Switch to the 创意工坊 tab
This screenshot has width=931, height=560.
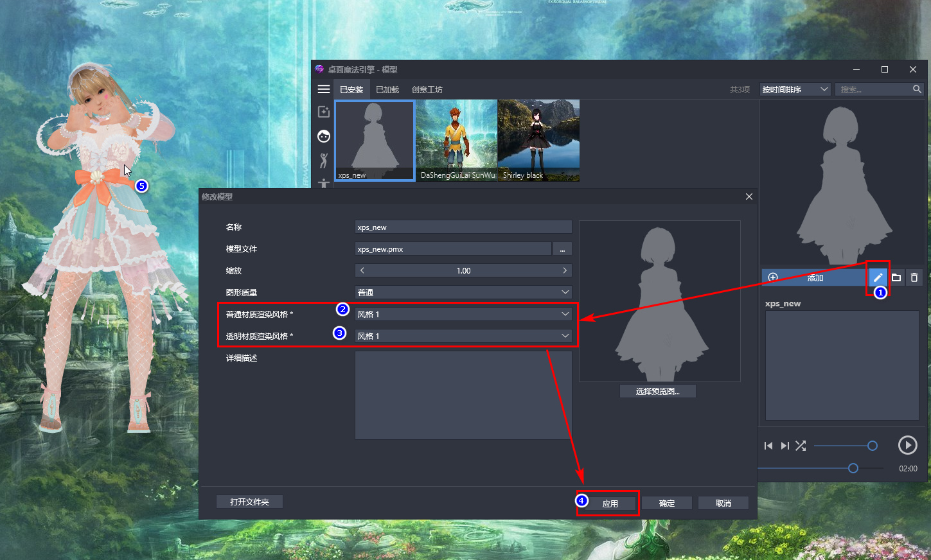pos(427,89)
